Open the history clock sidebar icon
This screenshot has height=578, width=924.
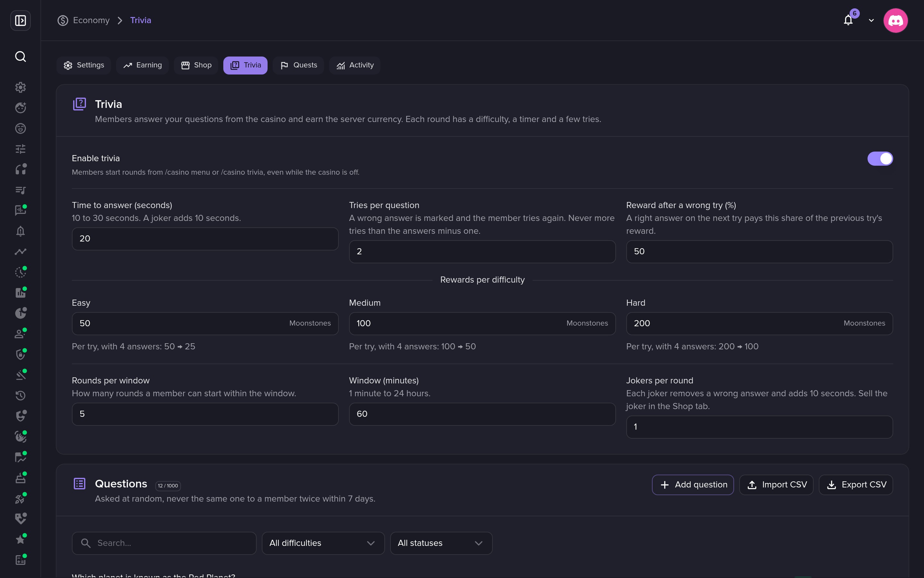20,395
